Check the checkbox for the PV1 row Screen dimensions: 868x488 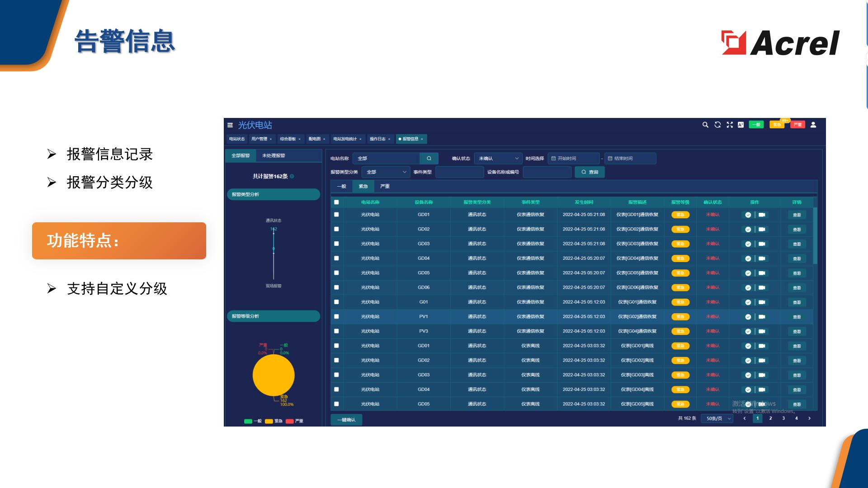pos(336,317)
